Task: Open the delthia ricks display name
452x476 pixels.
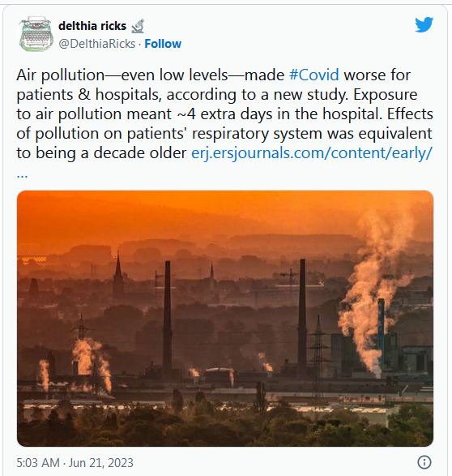Action: (92, 26)
